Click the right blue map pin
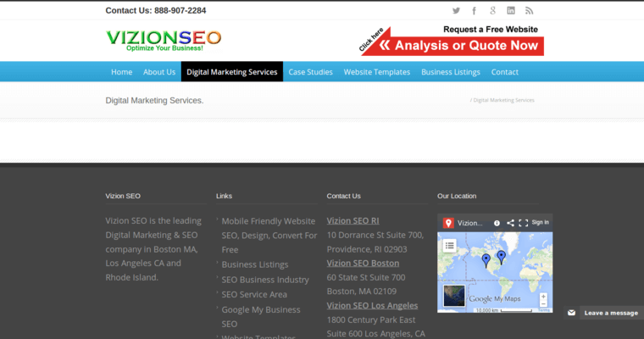Viewport: 644px width, 339px height. (x=501, y=258)
